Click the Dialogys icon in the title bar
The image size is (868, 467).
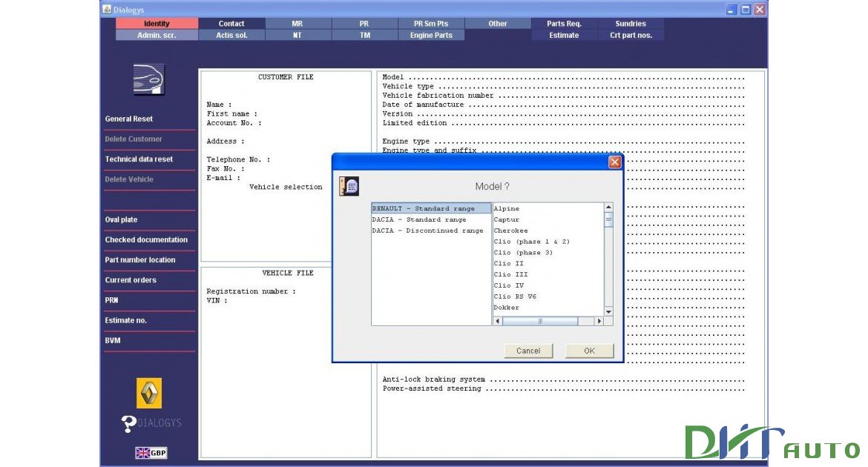105,10
